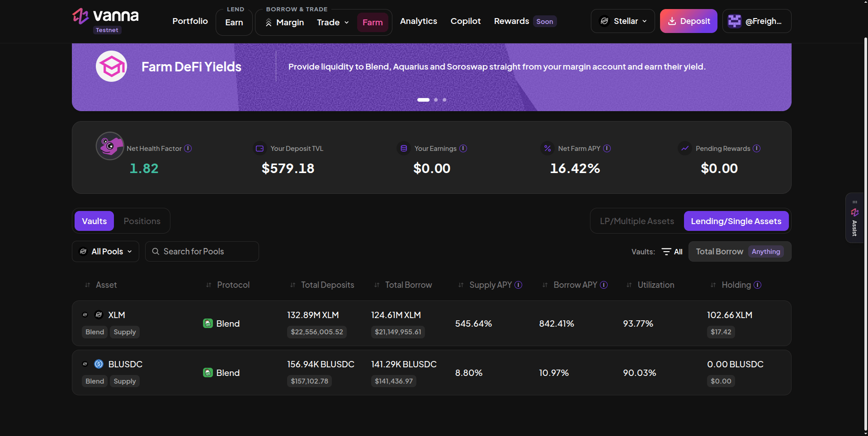The width and height of the screenshot is (868, 436).
Task: Click the Deposit button
Action: point(688,21)
